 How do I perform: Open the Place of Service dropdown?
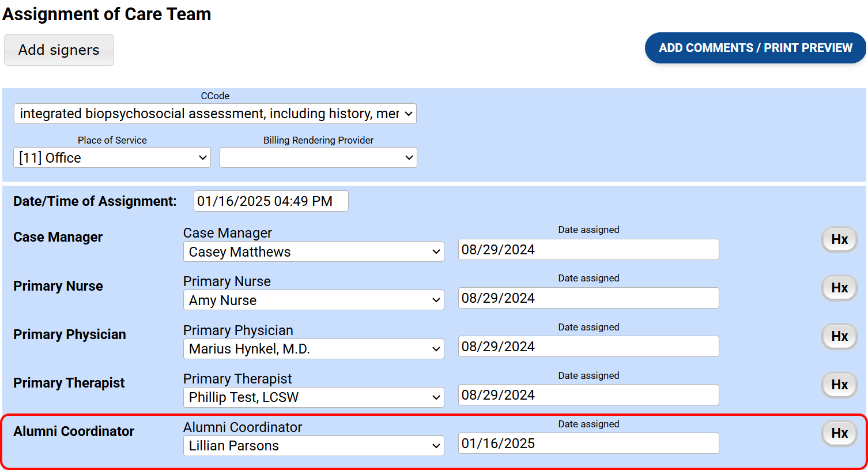click(112, 158)
